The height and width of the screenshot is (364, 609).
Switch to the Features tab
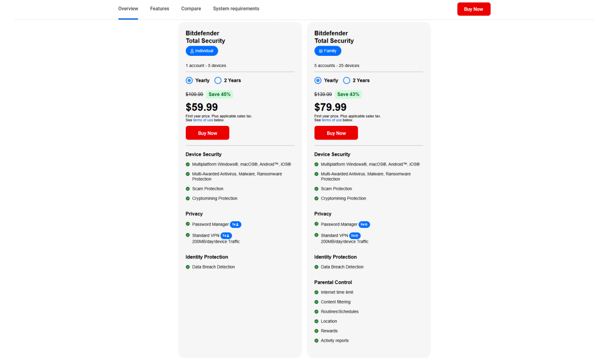(x=159, y=9)
